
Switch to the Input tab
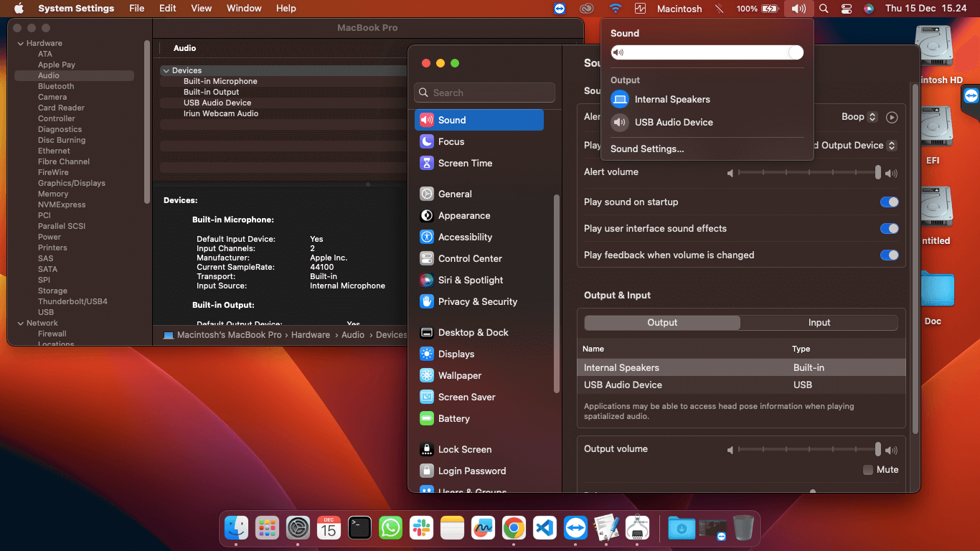click(x=819, y=323)
